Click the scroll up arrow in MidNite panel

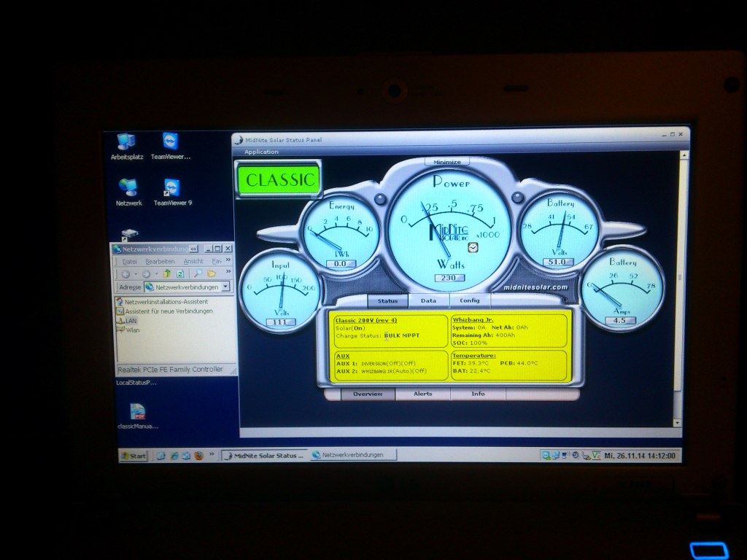click(684, 155)
